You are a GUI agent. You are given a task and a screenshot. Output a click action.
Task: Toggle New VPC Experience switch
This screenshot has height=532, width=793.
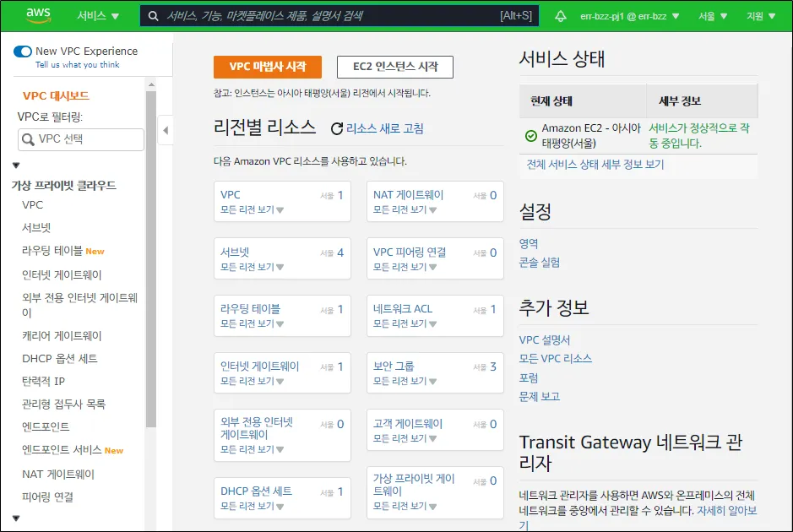pyautogui.click(x=23, y=52)
